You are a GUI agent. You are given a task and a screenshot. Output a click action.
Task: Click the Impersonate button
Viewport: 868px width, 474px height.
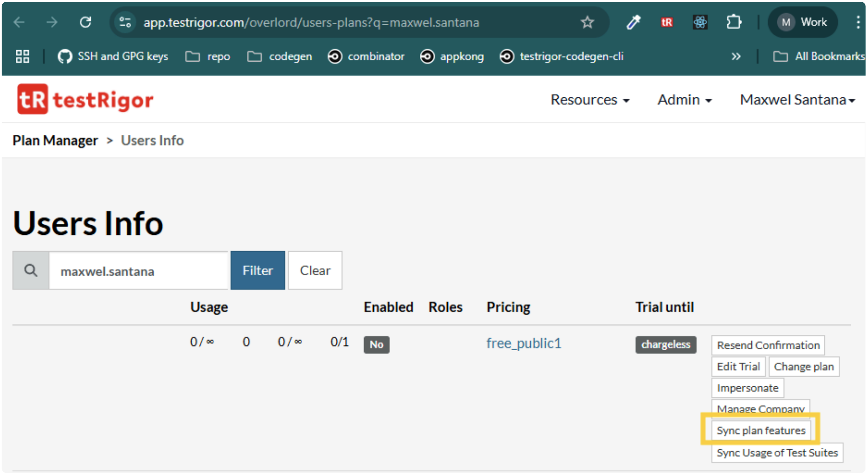pos(747,388)
